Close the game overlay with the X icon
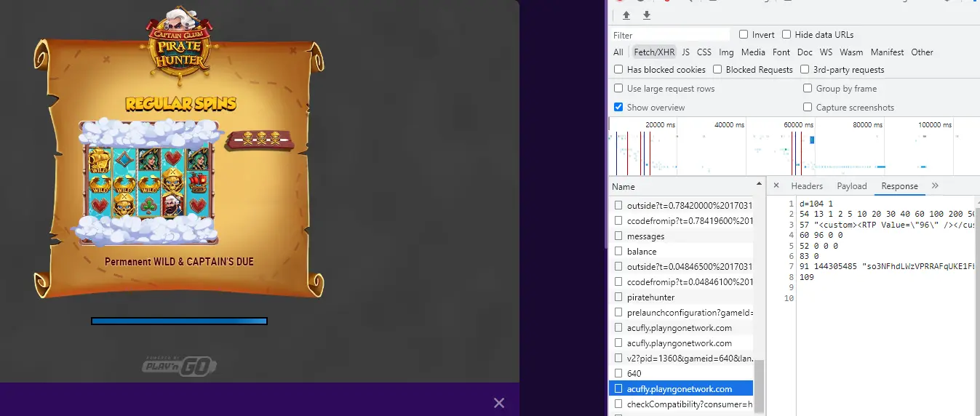Viewport: 980px width, 416px height. [498, 402]
